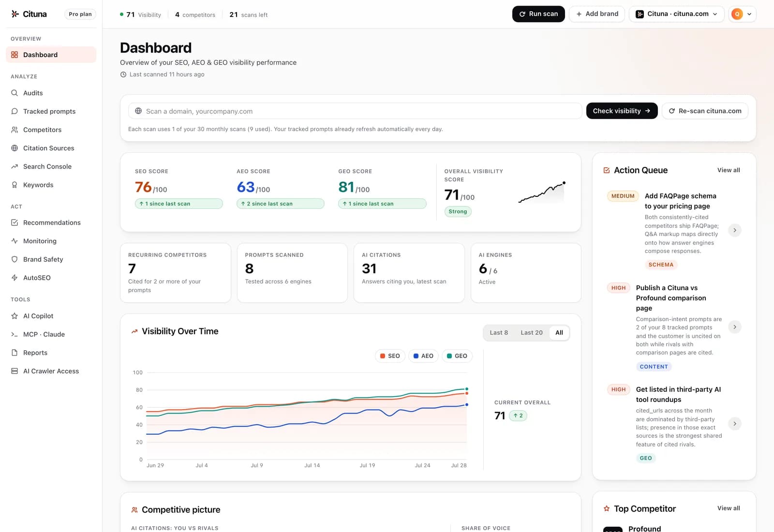The width and height of the screenshot is (774, 532).
Task: Open Competitors in the sidebar menu
Action: pyautogui.click(x=51, y=130)
